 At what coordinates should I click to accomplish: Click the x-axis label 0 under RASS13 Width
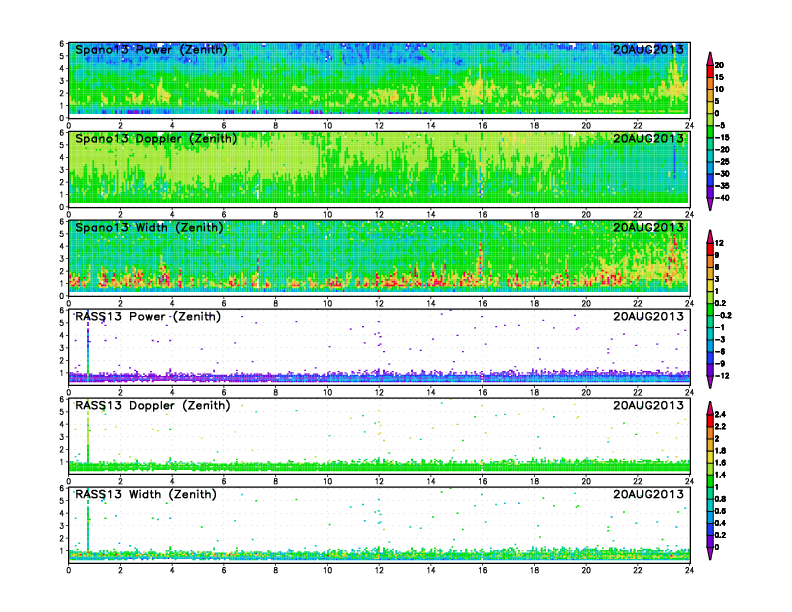click(69, 570)
